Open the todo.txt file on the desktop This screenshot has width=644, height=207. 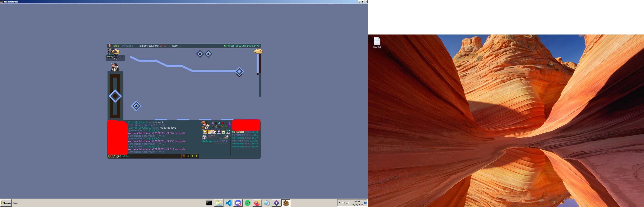point(377,43)
